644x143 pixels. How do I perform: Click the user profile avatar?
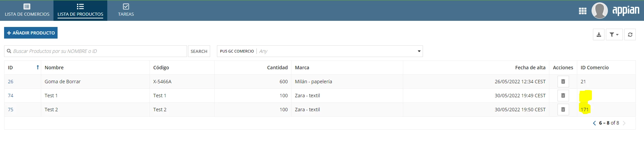click(599, 10)
